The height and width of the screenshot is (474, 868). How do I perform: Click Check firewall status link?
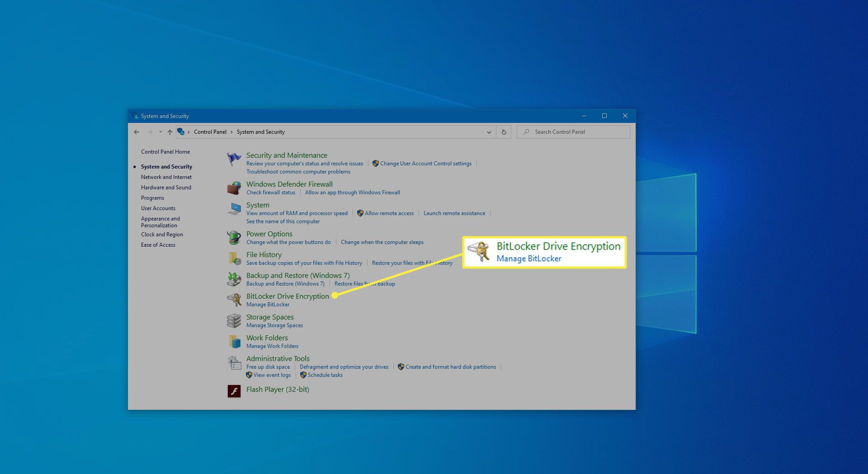(x=271, y=192)
